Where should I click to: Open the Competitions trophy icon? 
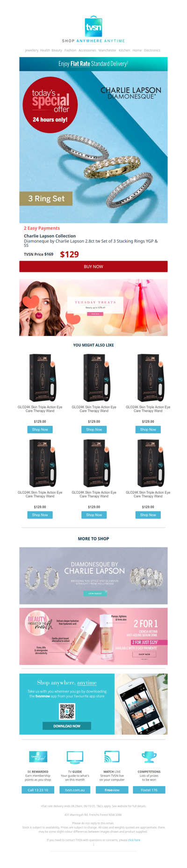click(x=149, y=757)
